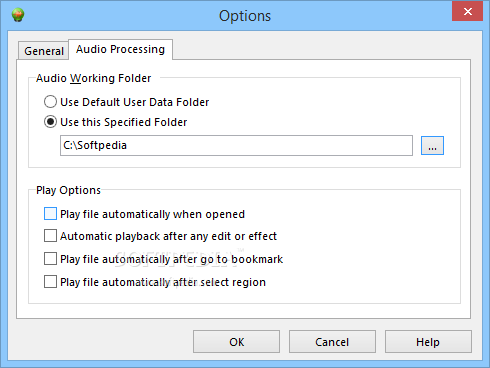The image size is (490, 368).
Task: Click the 'Use this Specified Folder' label text
Action: [124, 122]
